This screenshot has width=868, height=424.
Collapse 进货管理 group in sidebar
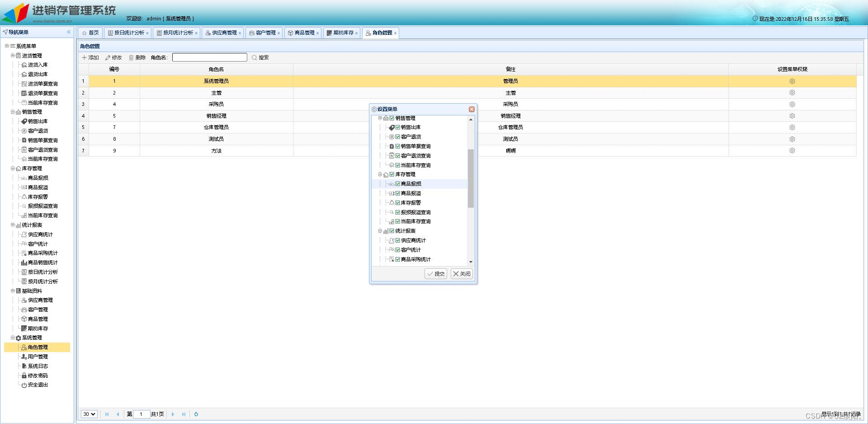[13, 55]
